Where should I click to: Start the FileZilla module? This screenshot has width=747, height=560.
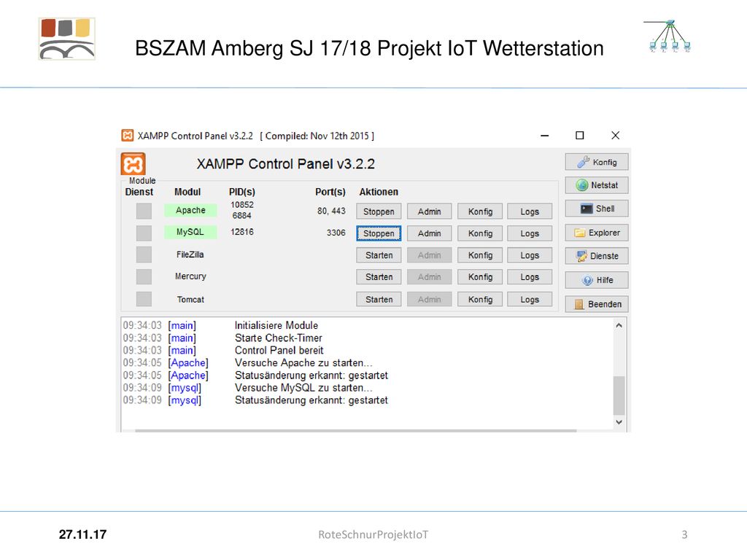379,255
